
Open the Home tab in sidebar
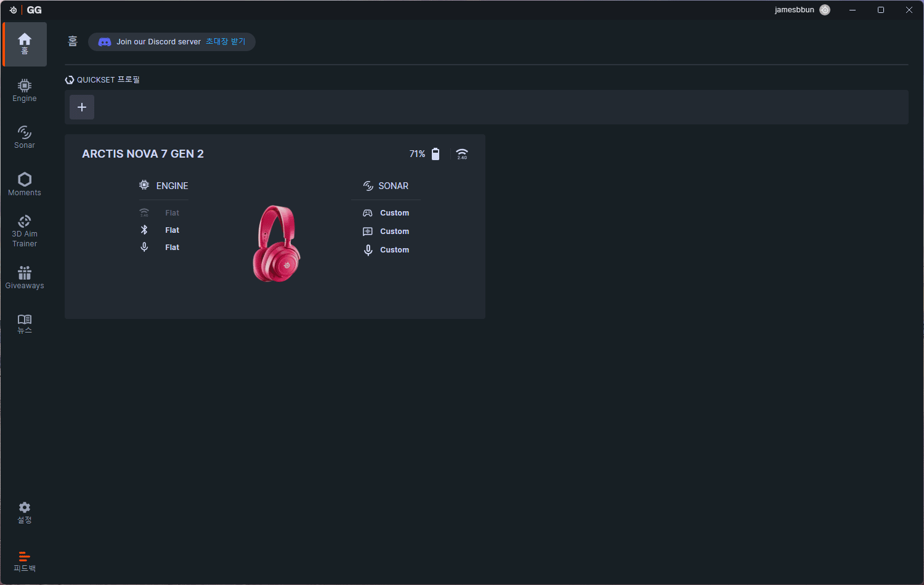[x=25, y=44]
